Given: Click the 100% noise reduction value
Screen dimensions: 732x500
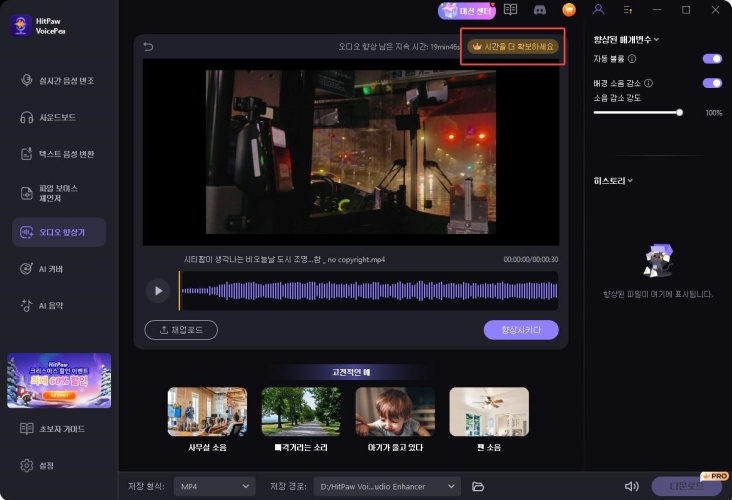Looking at the screenshot, I should click(713, 113).
